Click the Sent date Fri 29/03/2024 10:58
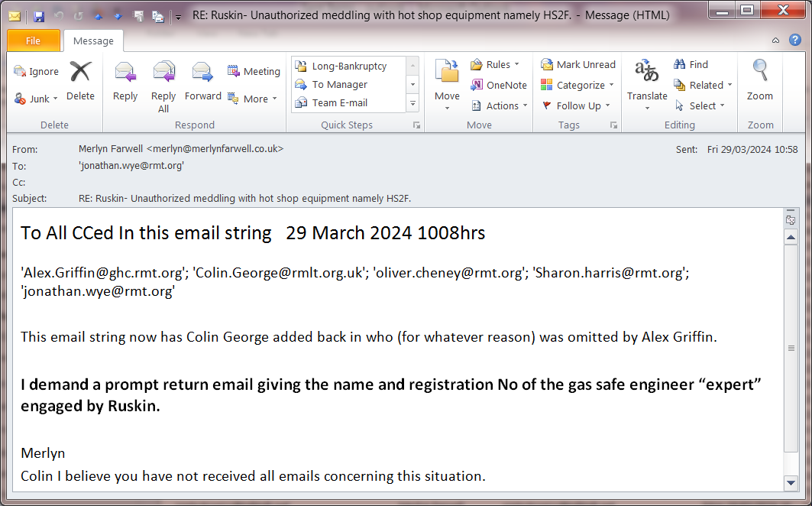 (752, 149)
